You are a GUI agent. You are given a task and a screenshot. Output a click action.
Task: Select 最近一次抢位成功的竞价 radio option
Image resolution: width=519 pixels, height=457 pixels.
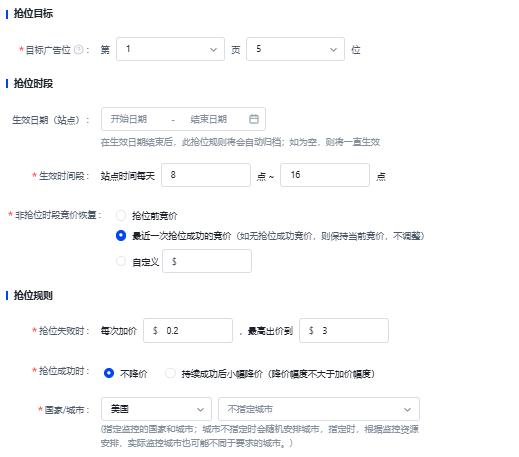121,236
